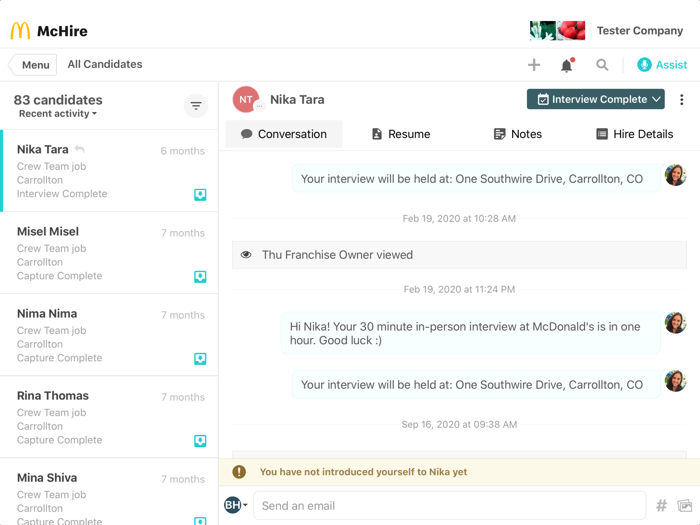This screenshot has width=700, height=525.
Task: Click the Assist label
Action: point(671,65)
